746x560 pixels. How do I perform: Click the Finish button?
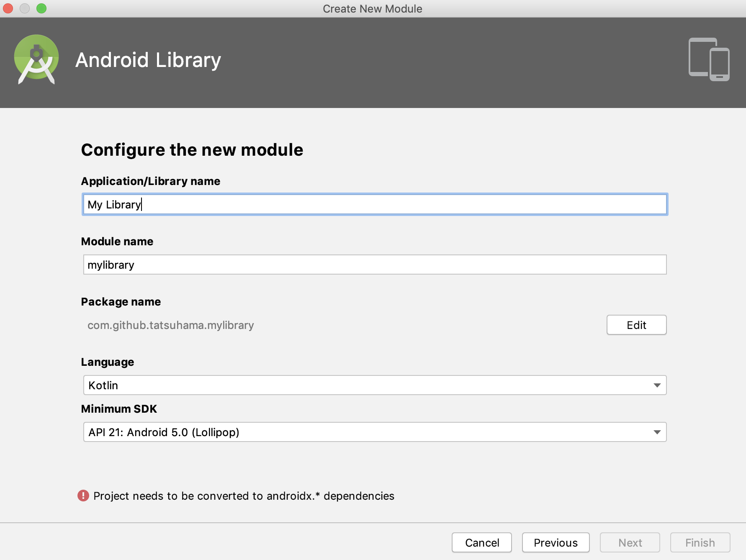[700, 542]
